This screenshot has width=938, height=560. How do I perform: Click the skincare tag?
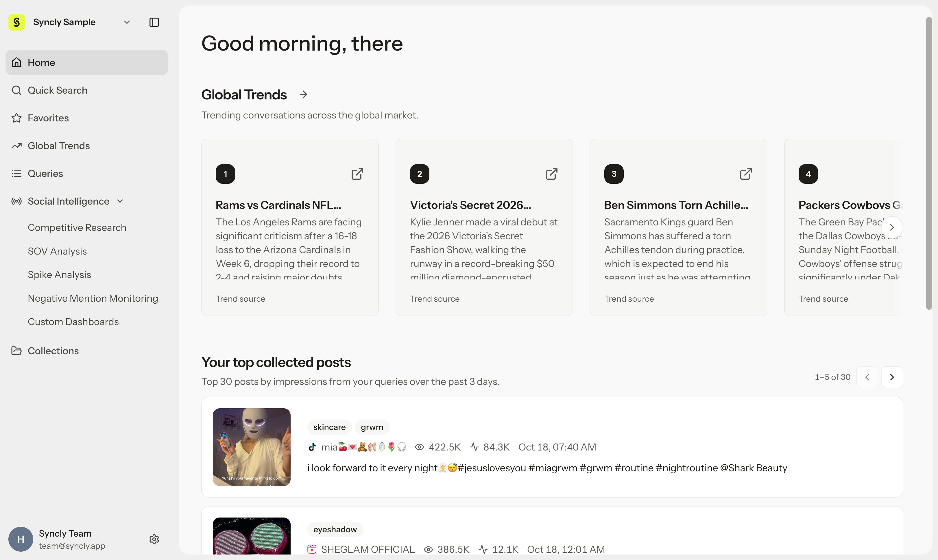point(329,427)
